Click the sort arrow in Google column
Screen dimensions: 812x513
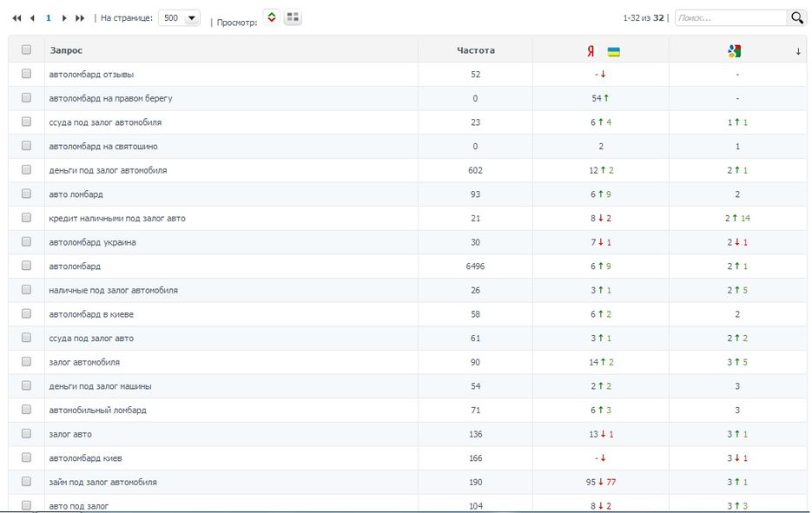[798, 51]
